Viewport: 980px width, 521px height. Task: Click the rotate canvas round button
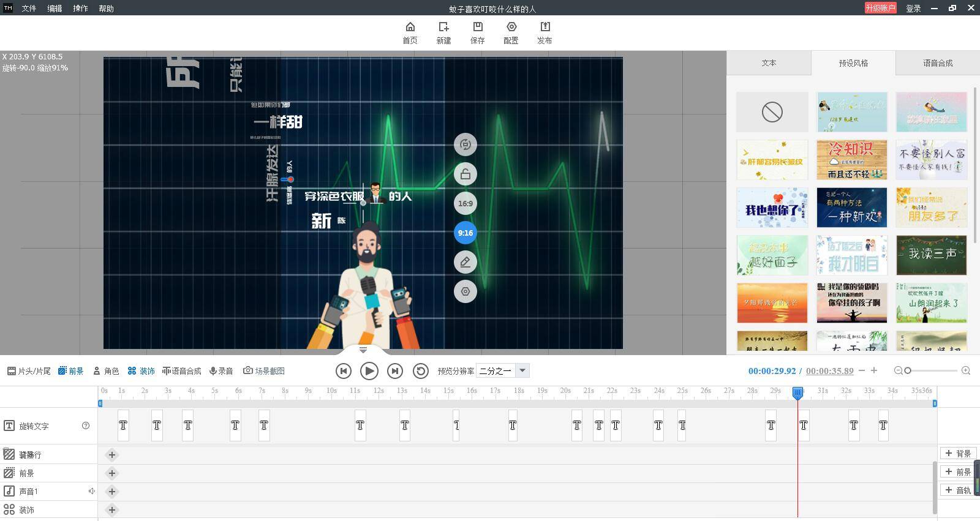[466, 144]
